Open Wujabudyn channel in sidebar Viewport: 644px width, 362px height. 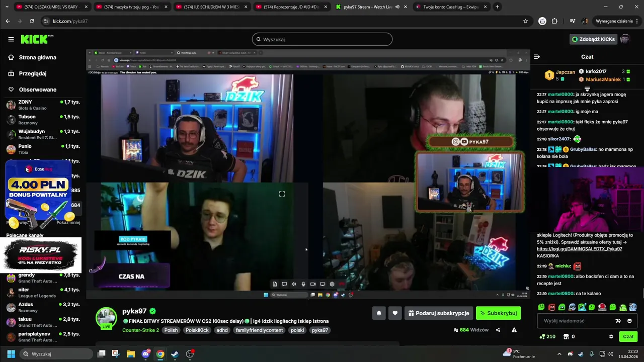point(43,134)
